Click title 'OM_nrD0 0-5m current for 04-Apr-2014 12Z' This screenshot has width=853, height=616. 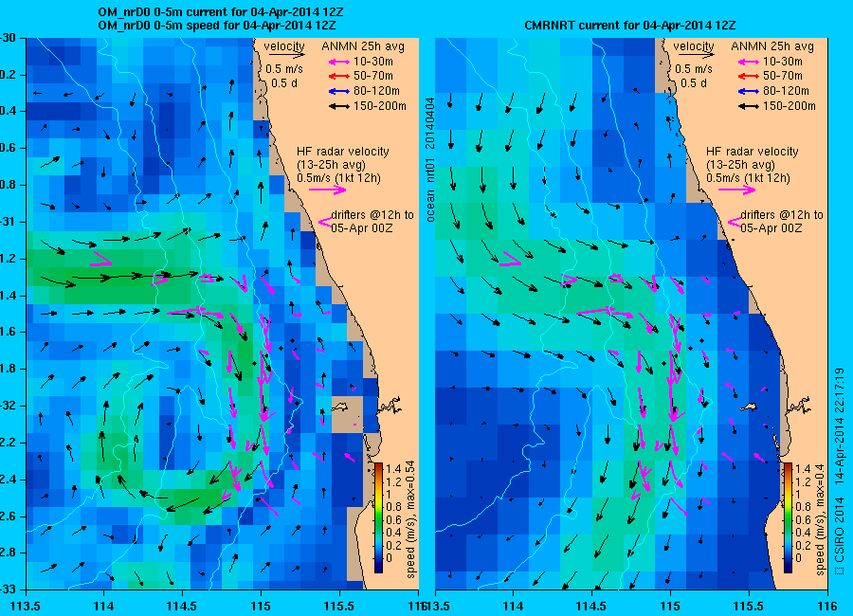pos(220,12)
